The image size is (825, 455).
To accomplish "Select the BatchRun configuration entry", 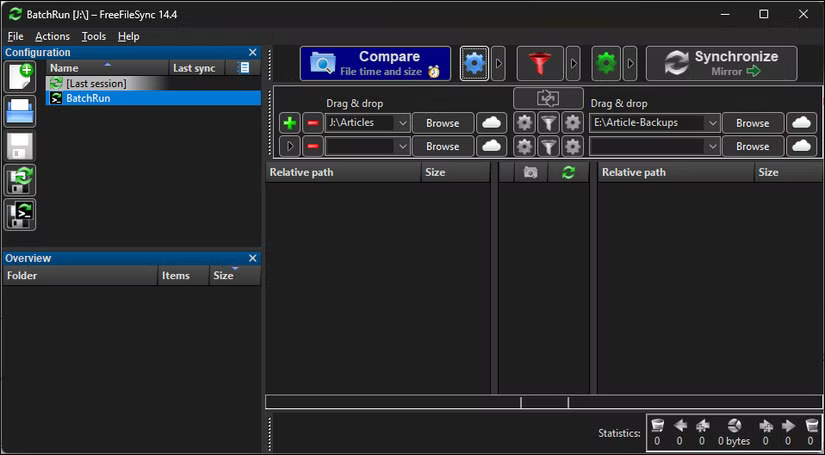I will 88,98.
